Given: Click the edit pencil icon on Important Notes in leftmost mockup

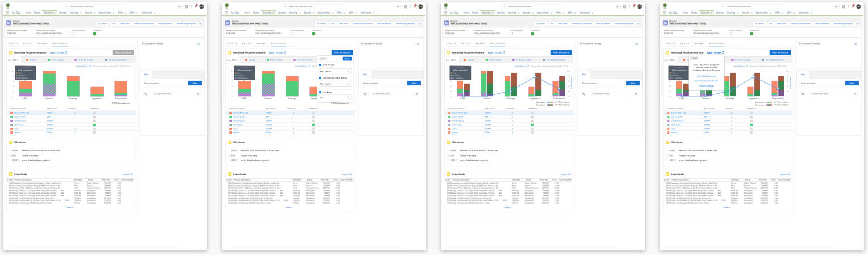Looking at the screenshot, I should (x=199, y=43).
